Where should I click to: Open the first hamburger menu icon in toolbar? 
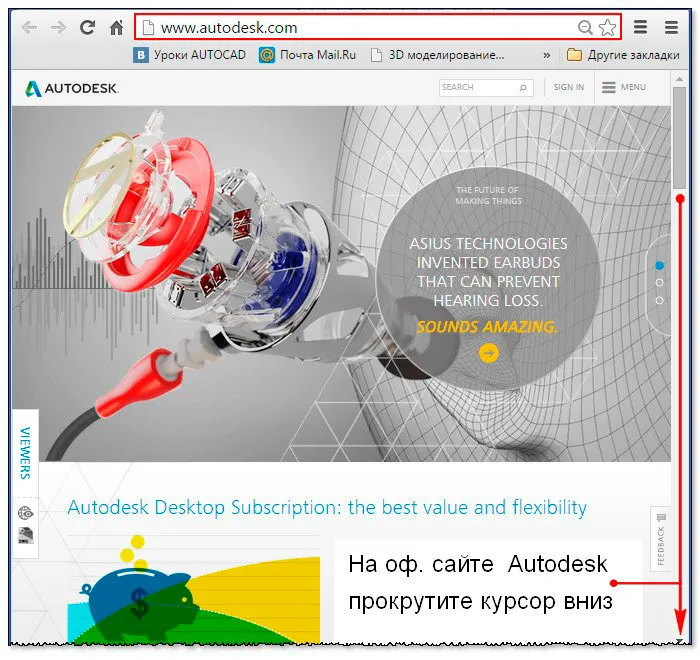pyautogui.click(x=641, y=27)
